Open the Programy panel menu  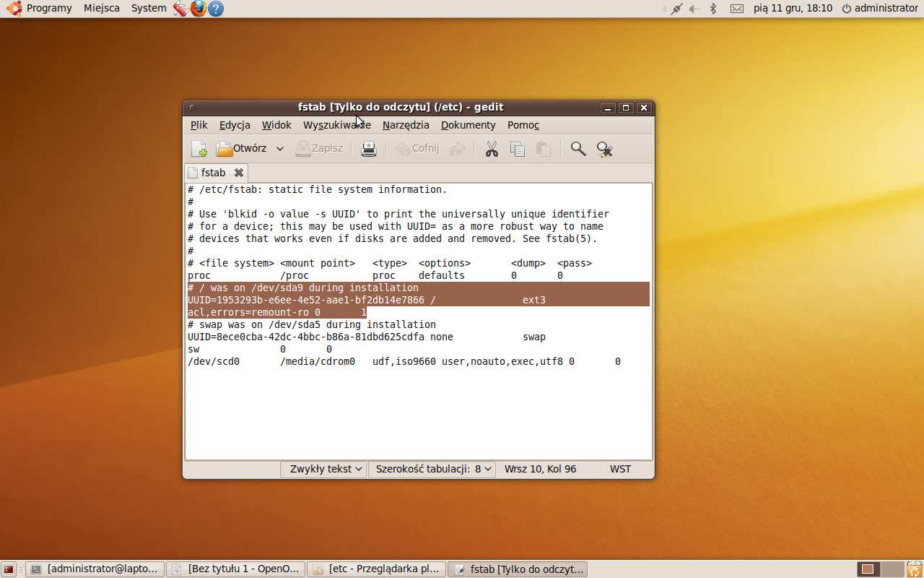coord(49,8)
